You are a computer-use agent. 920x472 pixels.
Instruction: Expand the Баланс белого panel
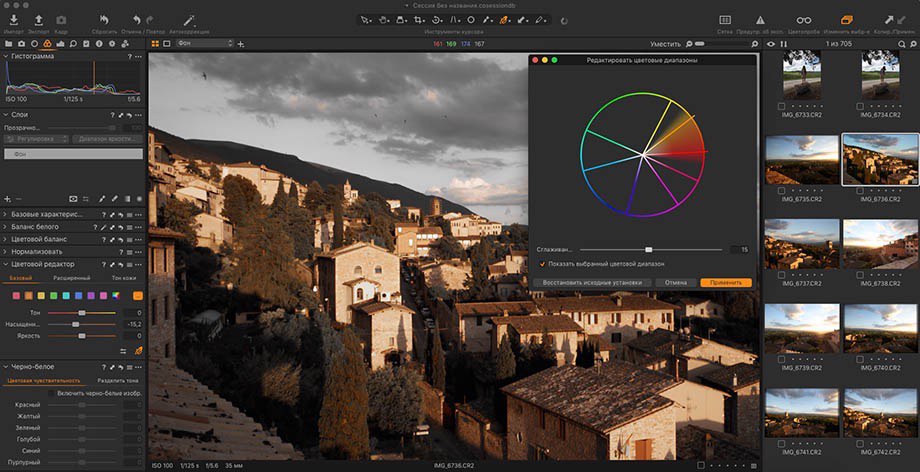point(6,227)
